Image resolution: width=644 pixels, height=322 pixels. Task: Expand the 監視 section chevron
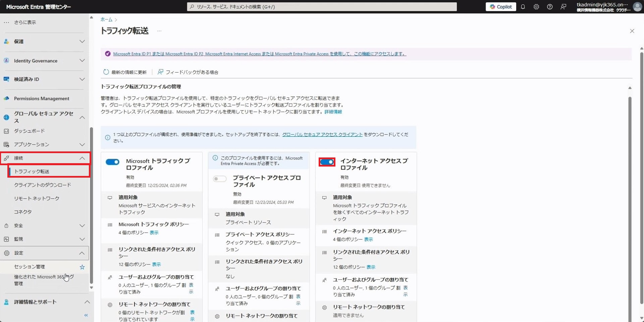82,239
